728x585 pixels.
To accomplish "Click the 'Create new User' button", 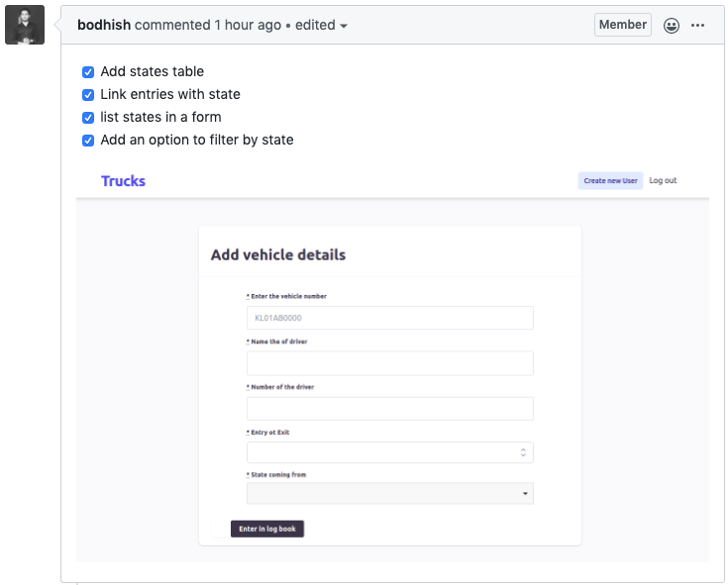I will [610, 180].
